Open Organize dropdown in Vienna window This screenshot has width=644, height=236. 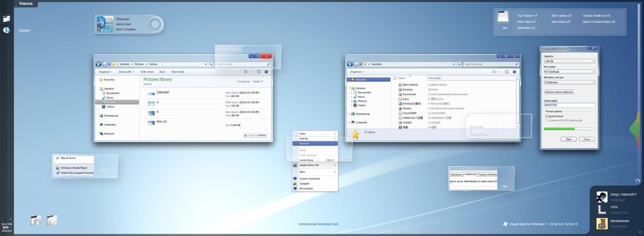point(105,72)
